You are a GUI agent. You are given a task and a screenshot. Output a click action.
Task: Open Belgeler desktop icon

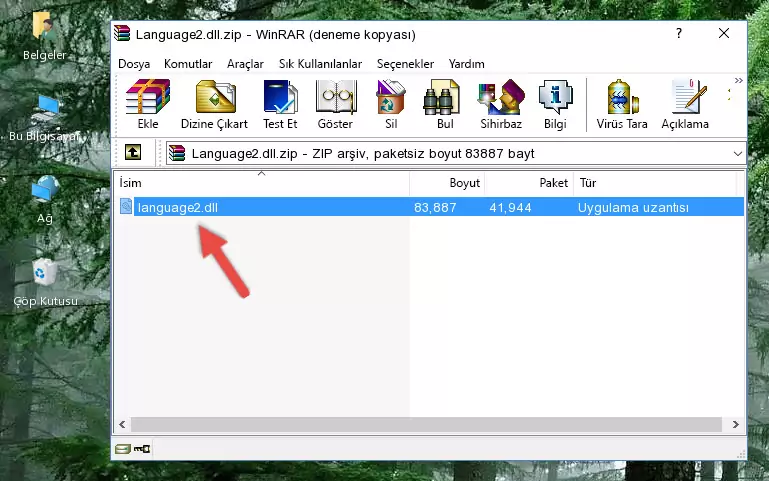(x=44, y=36)
